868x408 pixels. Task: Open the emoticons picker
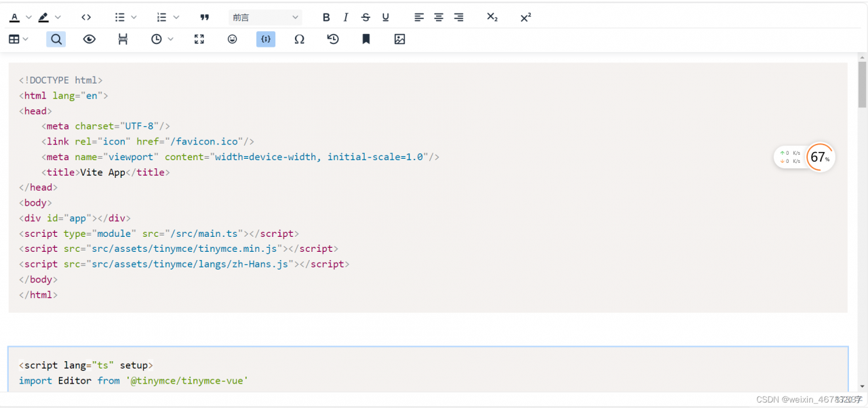click(x=233, y=39)
